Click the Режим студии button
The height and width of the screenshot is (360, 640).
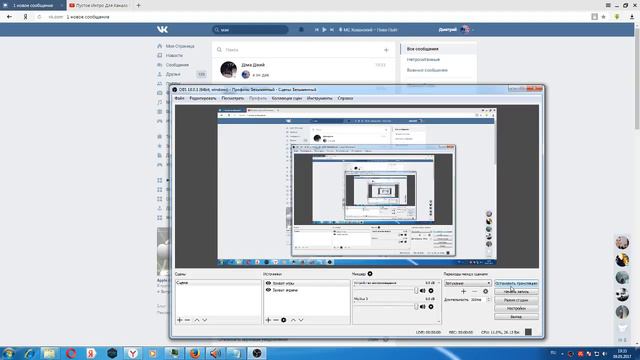coord(516,300)
